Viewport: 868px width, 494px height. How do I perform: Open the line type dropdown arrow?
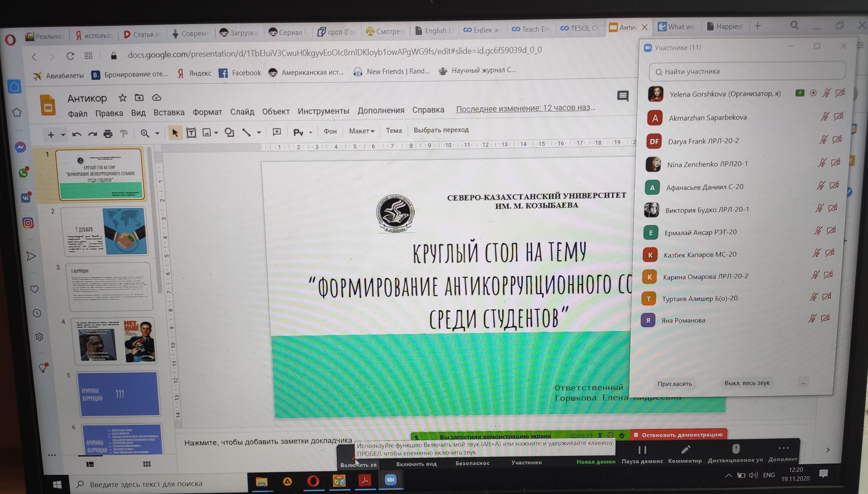tap(259, 132)
